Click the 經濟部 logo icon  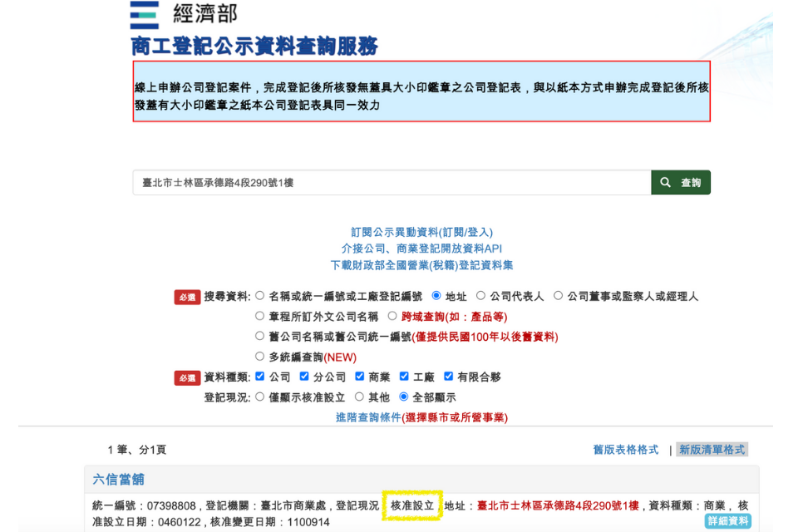click(x=145, y=14)
